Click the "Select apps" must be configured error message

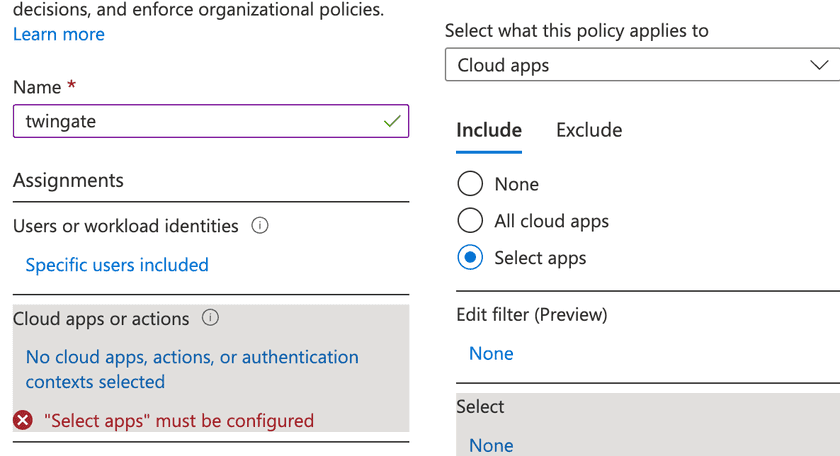[x=179, y=421]
